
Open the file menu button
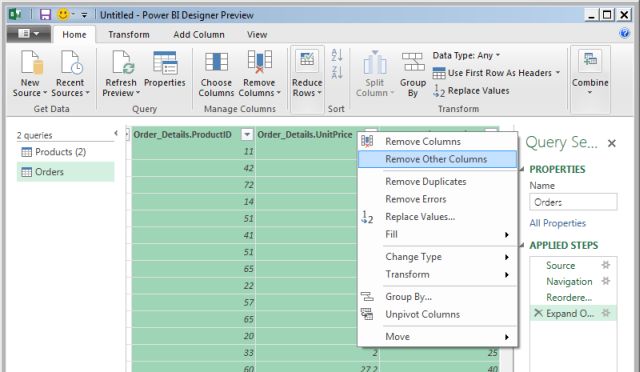(29, 33)
